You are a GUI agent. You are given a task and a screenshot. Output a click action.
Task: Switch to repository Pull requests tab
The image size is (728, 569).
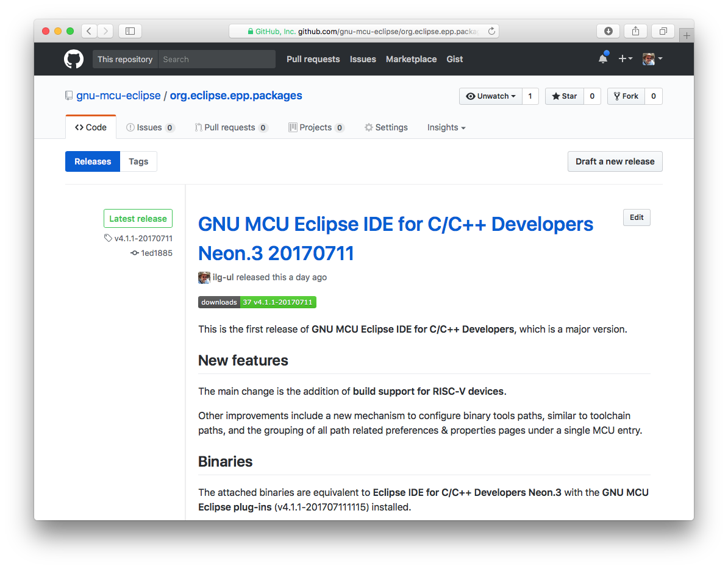coord(231,127)
